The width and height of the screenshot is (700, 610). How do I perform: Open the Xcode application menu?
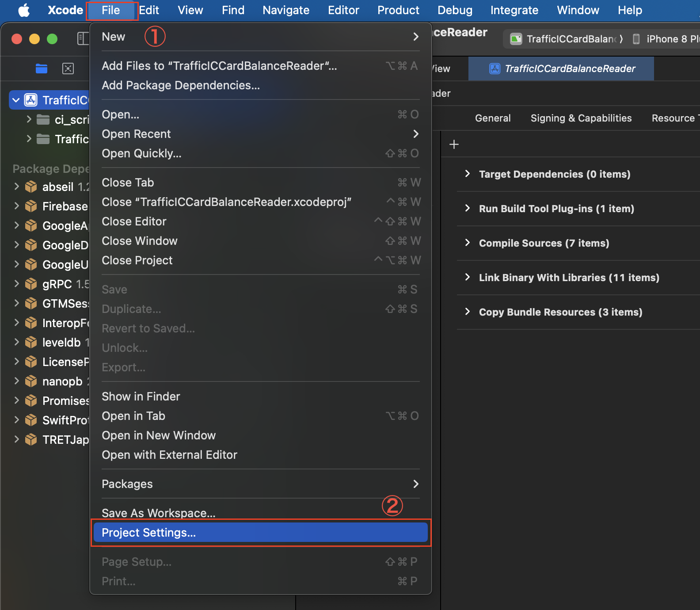point(65,10)
